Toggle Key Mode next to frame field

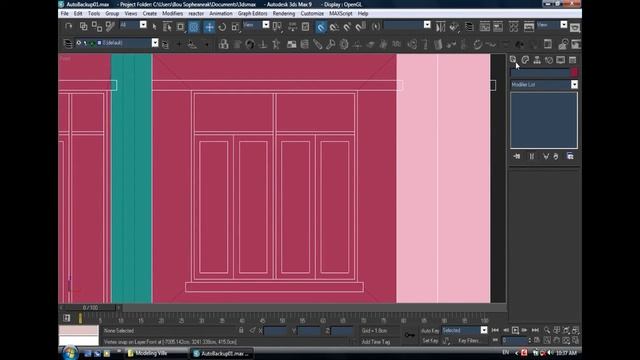point(496,340)
